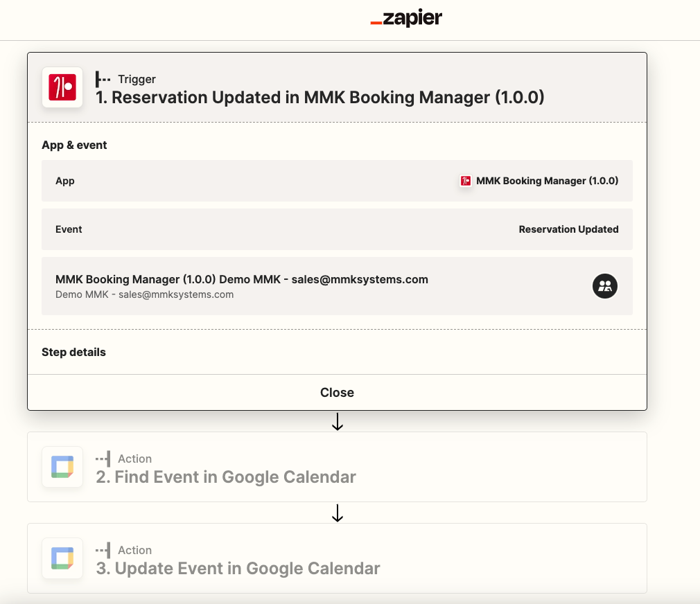
Task: Click the action glyph on Update Event step
Action: [x=103, y=550]
